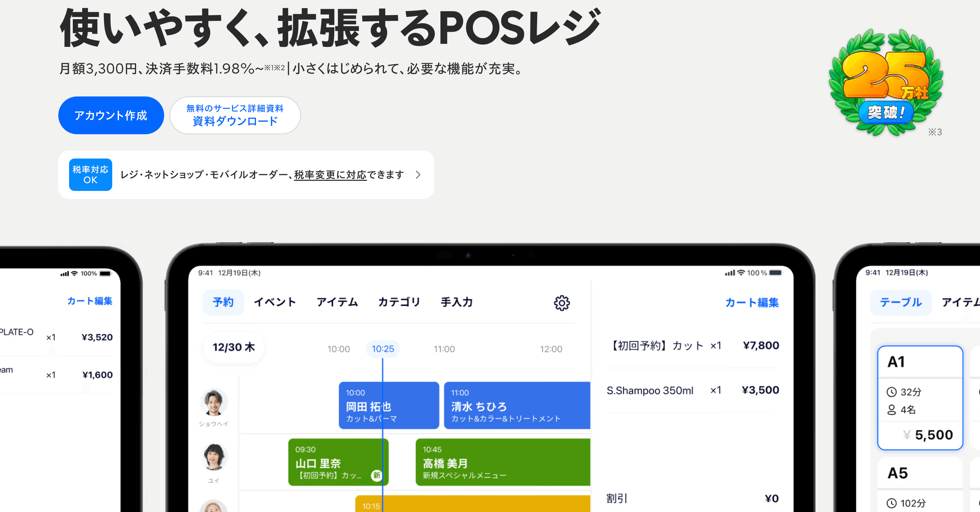Image resolution: width=980 pixels, height=512 pixels.
Task: Click カート編集 on left tablet
Action: point(90,301)
